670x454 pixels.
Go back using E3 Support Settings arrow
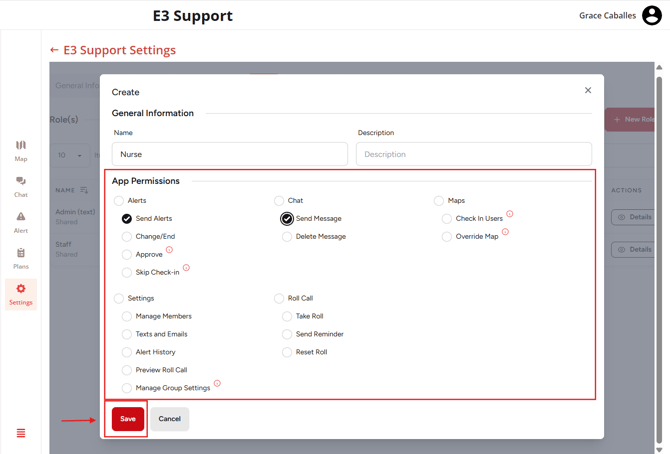point(54,50)
